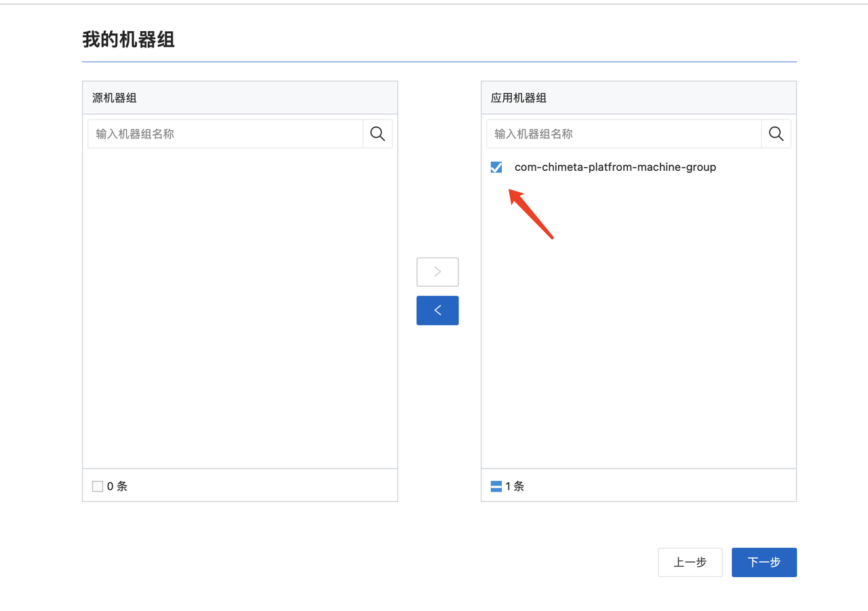The height and width of the screenshot is (611, 868).
Task: Go back with the 上一步 button
Action: click(x=690, y=562)
